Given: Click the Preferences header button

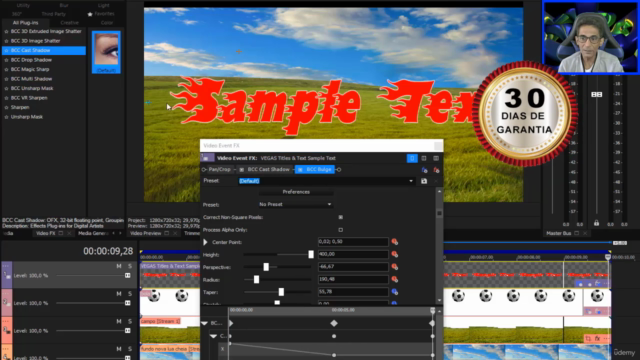Looking at the screenshot, I should [296, 192].
